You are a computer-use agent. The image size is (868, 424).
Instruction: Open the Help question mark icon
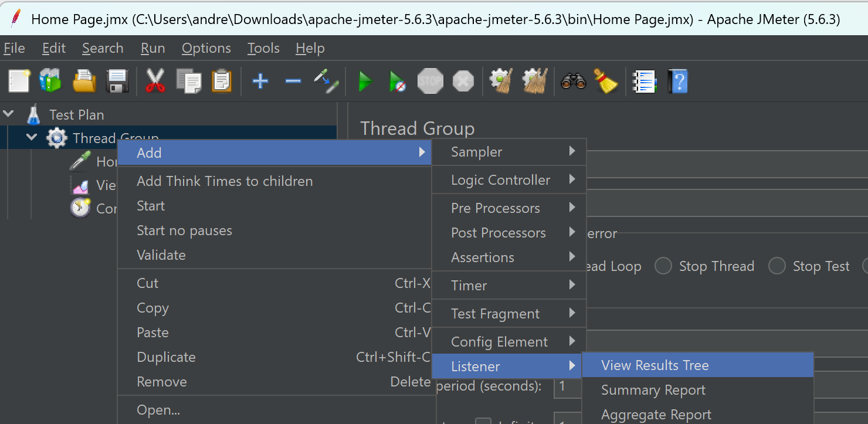pos(677,82)
